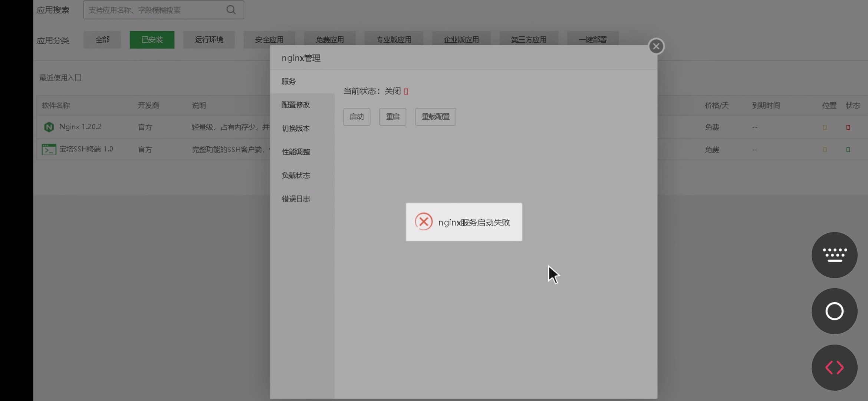Click the 当前状态: 关闭 status text
Viewport: 868px width, 401px height.
(x=372, y=91)
